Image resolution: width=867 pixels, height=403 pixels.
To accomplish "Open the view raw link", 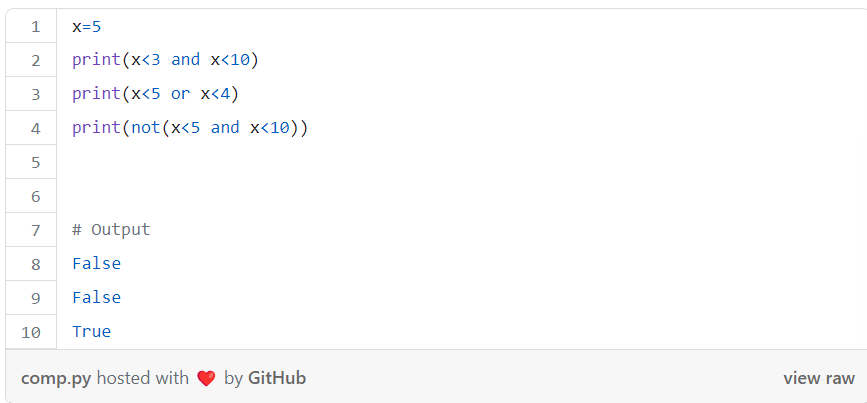I will [819, 379].
